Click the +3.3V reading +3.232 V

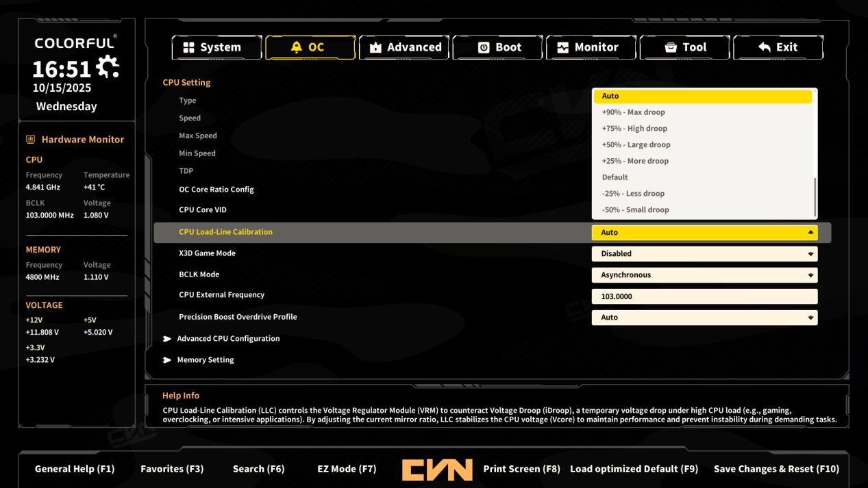[40, 360]
